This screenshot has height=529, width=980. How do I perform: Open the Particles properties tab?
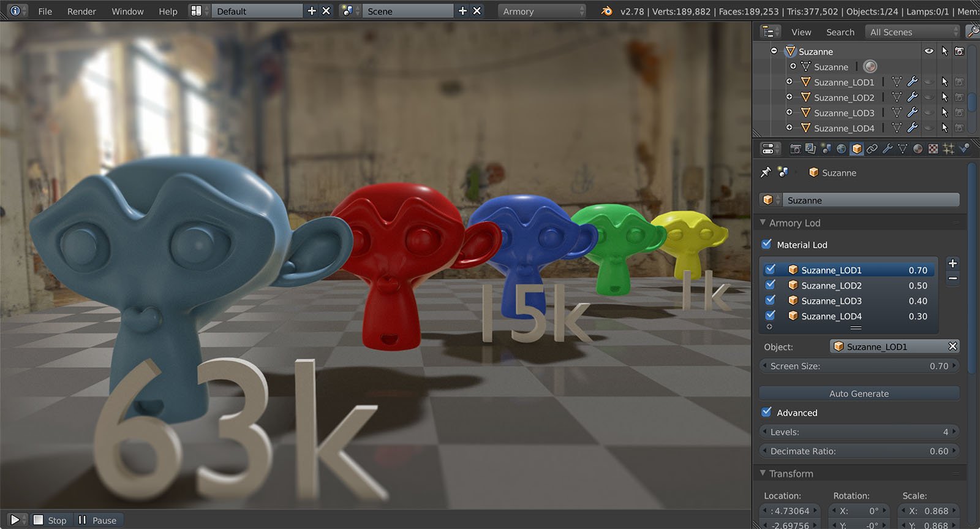point(948,148)
